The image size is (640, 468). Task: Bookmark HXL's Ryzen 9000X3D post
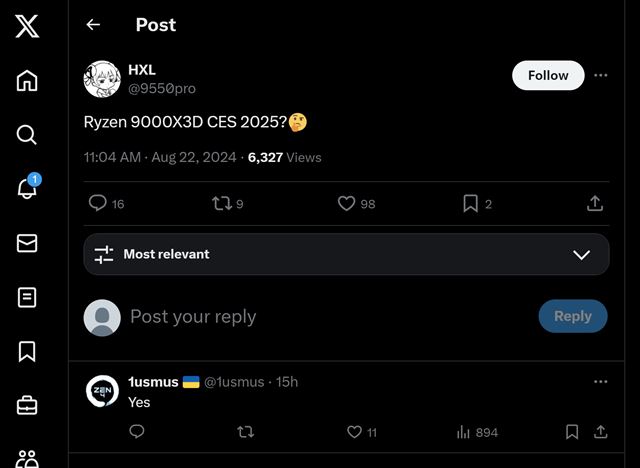pyautogui.click(x=470, y=203)
